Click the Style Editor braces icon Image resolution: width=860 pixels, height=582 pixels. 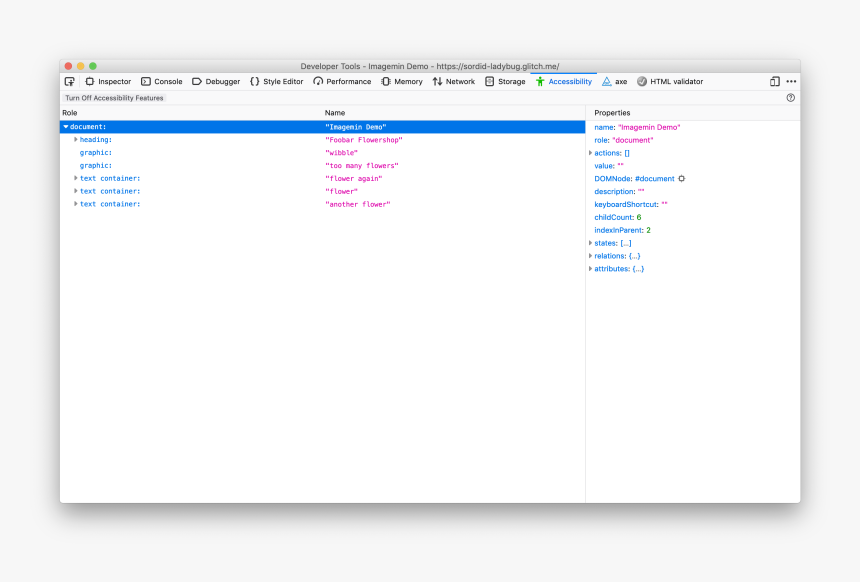pos(253,81)
